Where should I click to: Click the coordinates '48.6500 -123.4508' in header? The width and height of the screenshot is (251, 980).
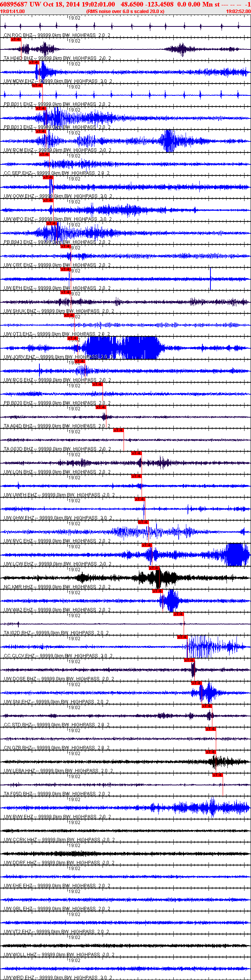click(147, 4)
